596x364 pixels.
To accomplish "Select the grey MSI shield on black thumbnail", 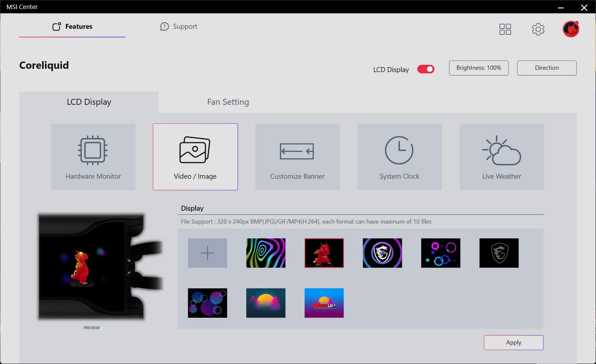I will pos(499,253).
